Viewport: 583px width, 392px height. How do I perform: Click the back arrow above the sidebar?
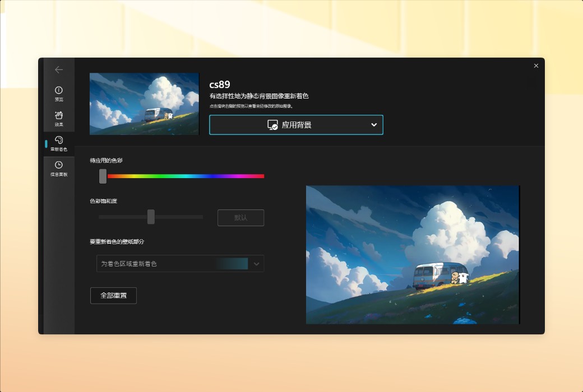(x=59, y=69)
